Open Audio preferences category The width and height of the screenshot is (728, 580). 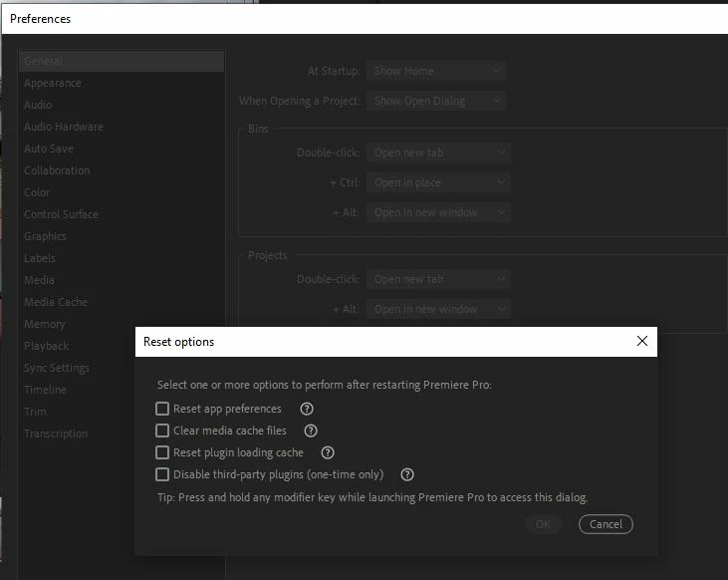[x=121, y=105]
